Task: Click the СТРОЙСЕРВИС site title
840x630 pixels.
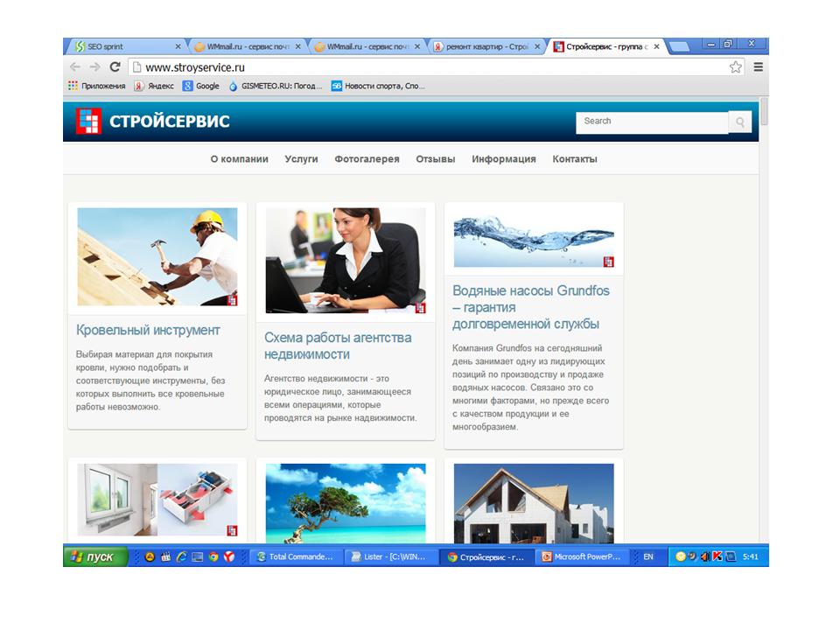Action: (x=169, y=122)
